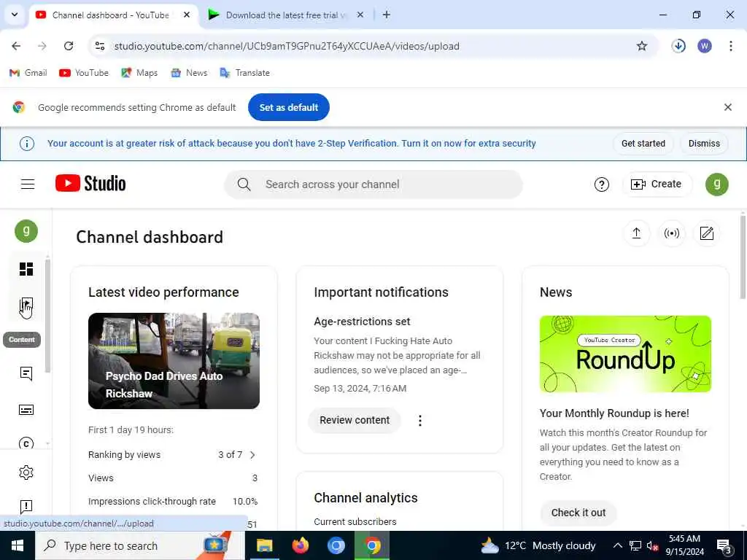
Task: Click the search magnifier icon
Action: pyautogui.click(x=244, y=184)
